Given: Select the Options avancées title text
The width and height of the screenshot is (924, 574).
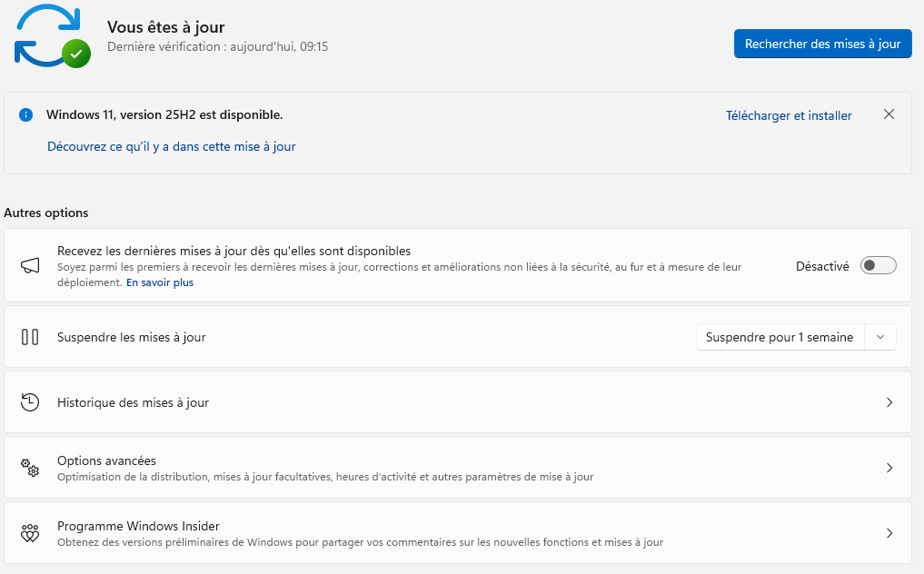Looking at the screenshot, I should pyautogui.click(x=106, y=460).
